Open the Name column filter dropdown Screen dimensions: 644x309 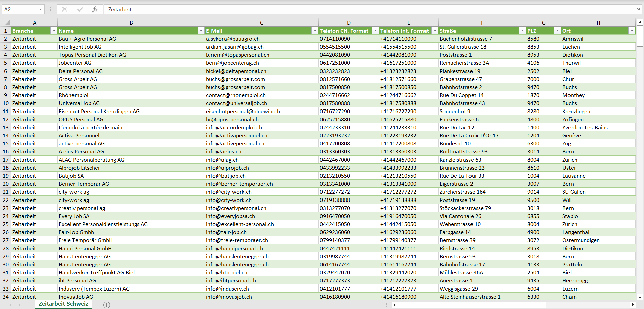click(201, 31)
